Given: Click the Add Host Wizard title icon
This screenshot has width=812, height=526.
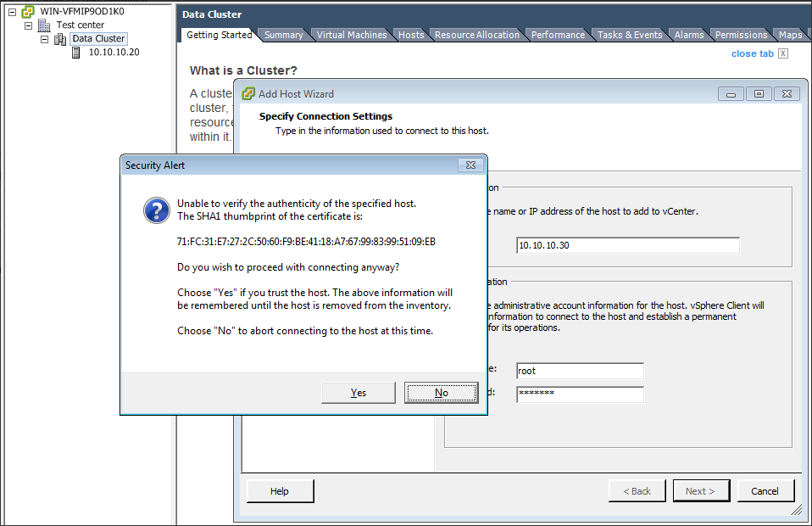Looking at the screenshot, I should coord(248,94).
